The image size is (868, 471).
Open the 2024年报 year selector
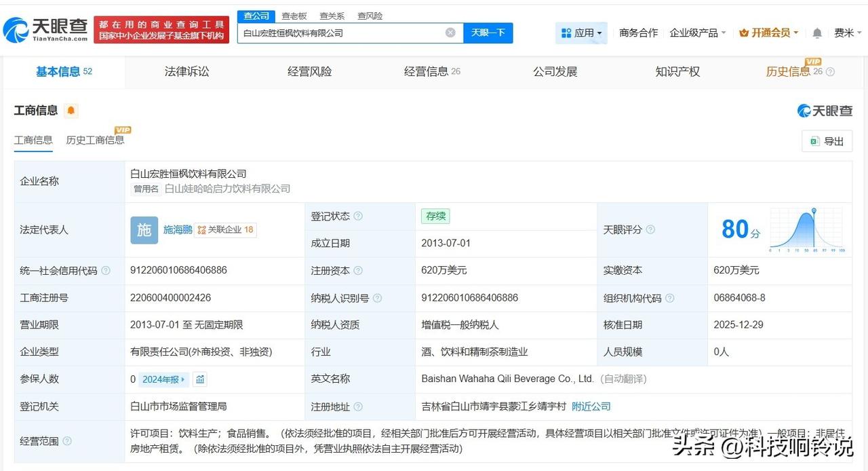(164, 379)
